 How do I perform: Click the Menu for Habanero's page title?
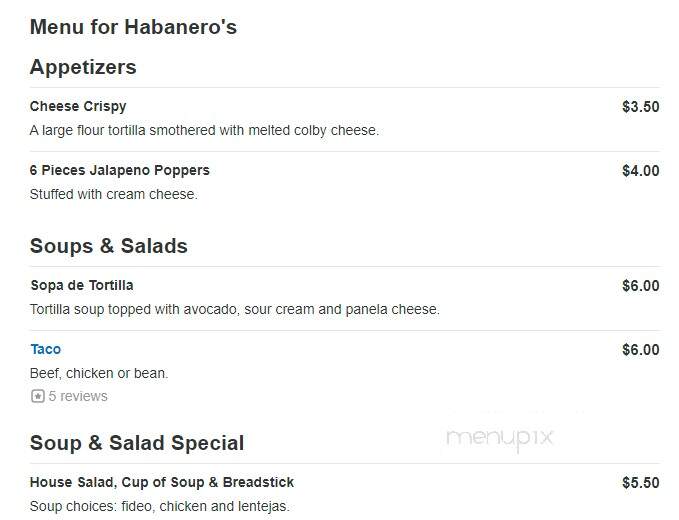point(133,27)
